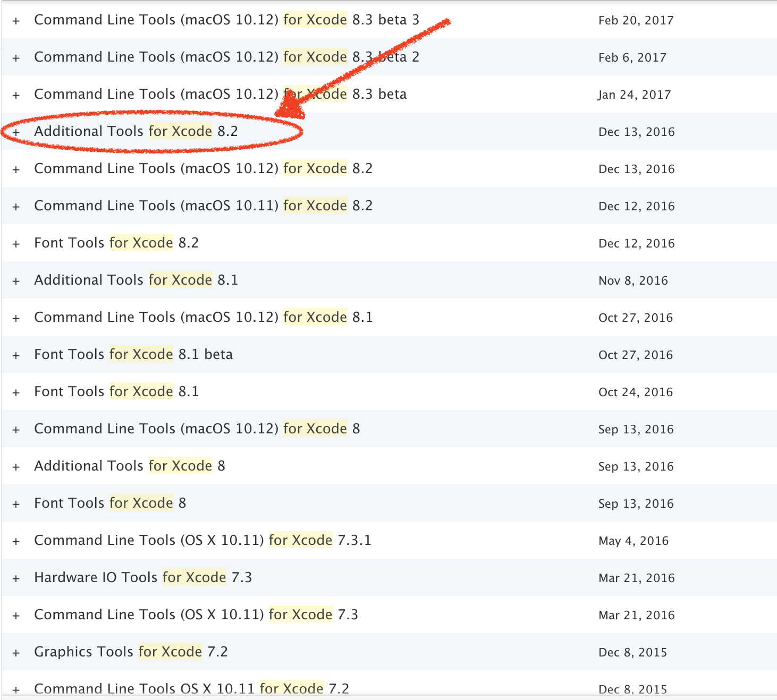Open Hardware IO Tools for Xcode 7.3 title

point(143,578)
